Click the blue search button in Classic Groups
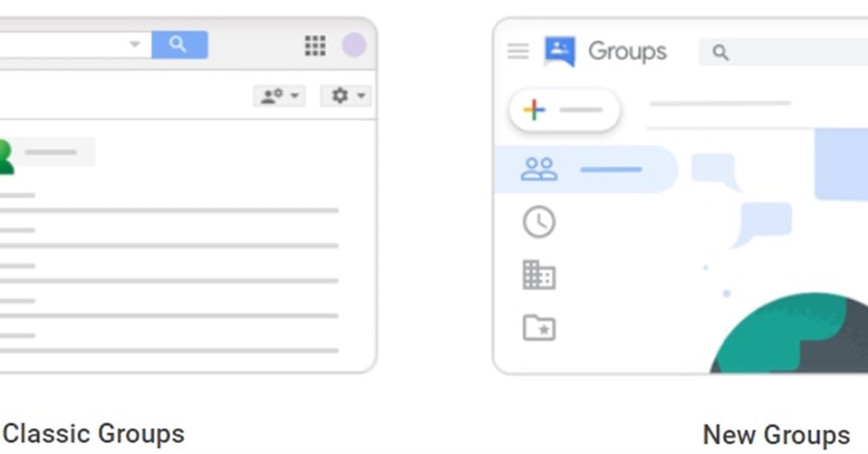Viewport: 868px width, 454px height. click(179, 45)
